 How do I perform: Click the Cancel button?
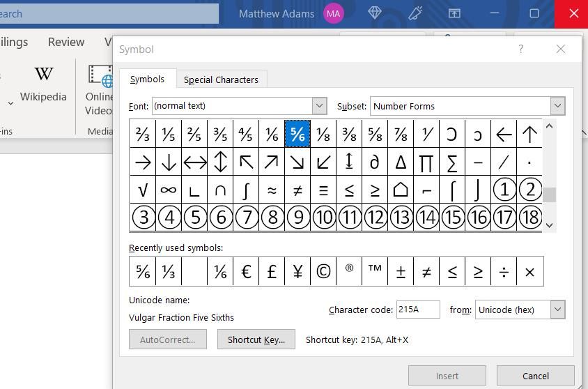[536, 376]
